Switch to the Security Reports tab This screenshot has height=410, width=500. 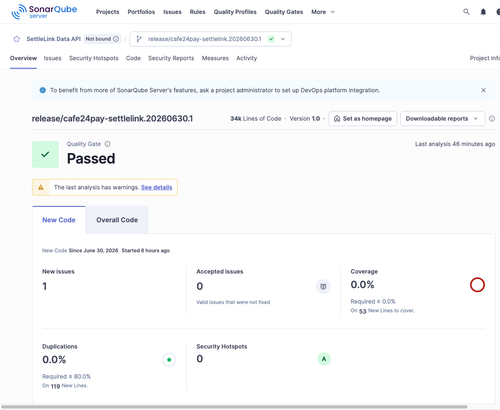click(171, 58)
